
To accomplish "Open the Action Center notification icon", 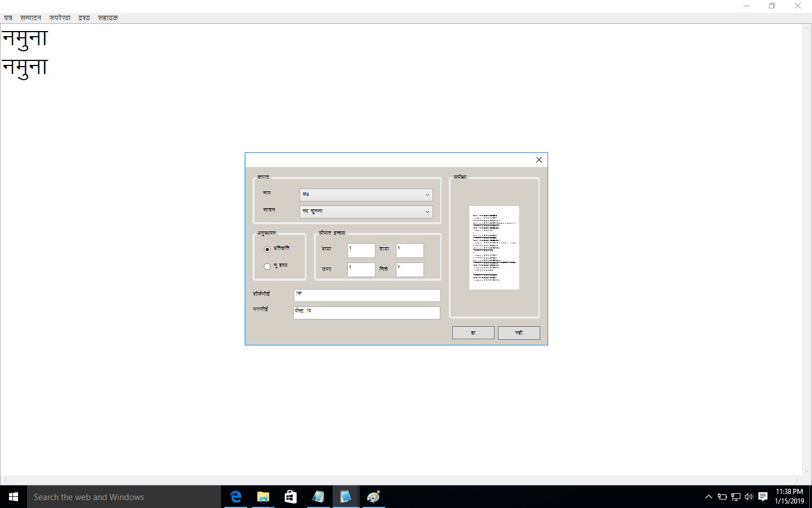I will (763, 497).
